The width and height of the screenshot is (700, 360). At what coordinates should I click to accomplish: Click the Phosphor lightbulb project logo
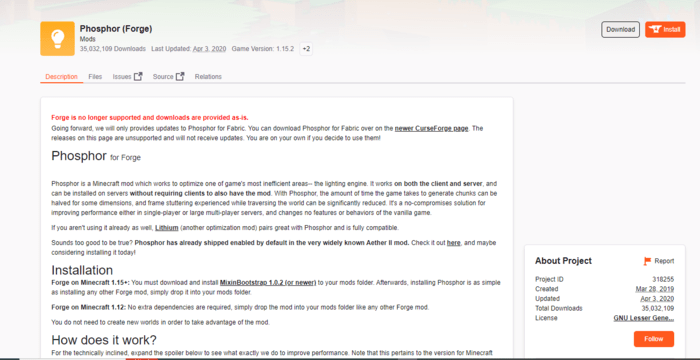point(57,39)
